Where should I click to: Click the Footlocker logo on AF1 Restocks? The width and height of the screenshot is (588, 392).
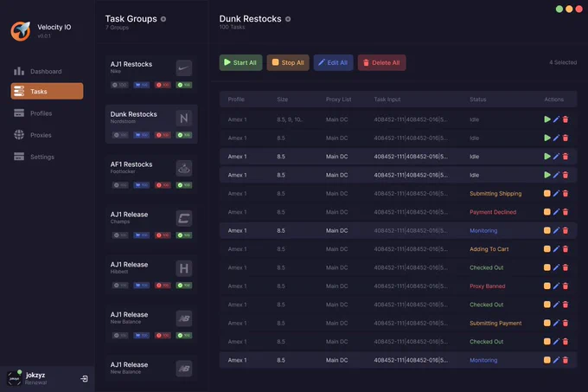point(183,169)
